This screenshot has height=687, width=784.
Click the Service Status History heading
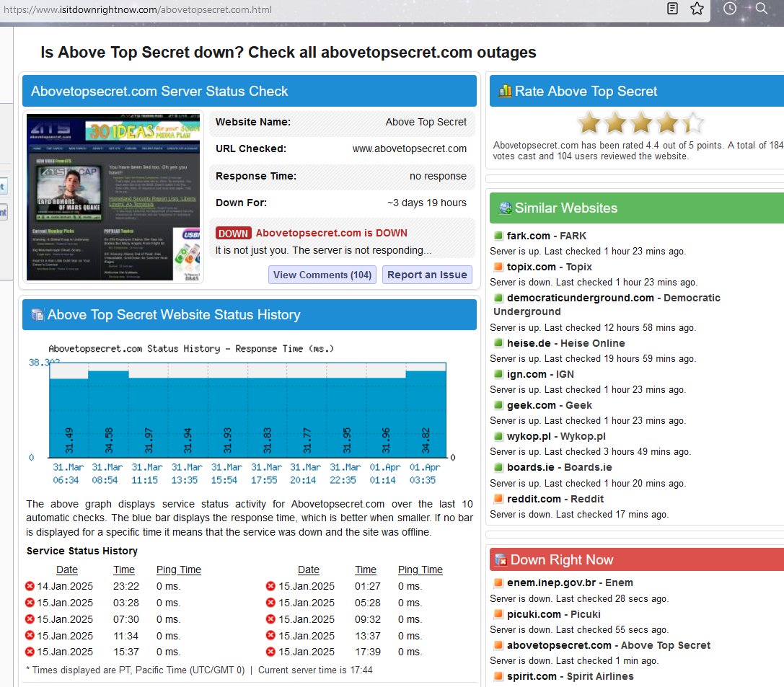(x=82, y=551)
